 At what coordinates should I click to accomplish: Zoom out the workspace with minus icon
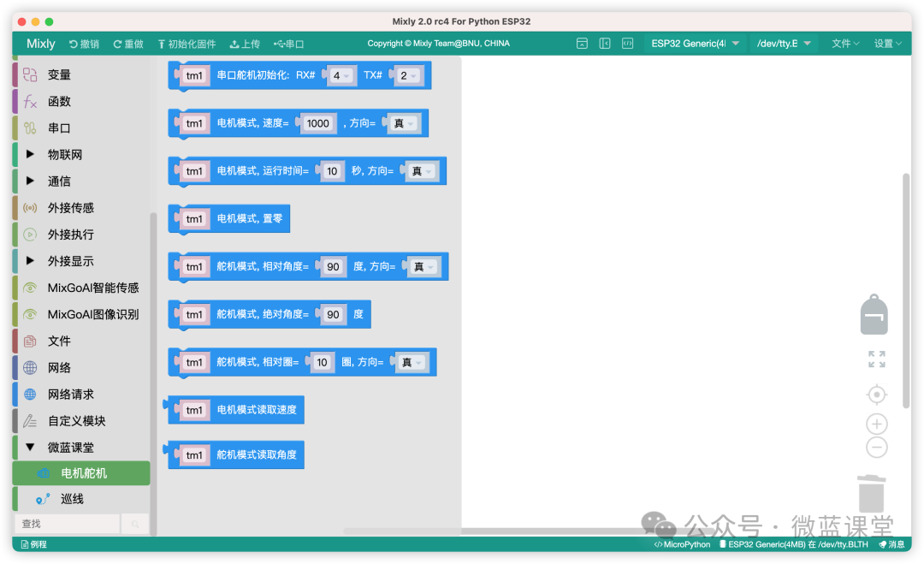click(x=877, y=448)
